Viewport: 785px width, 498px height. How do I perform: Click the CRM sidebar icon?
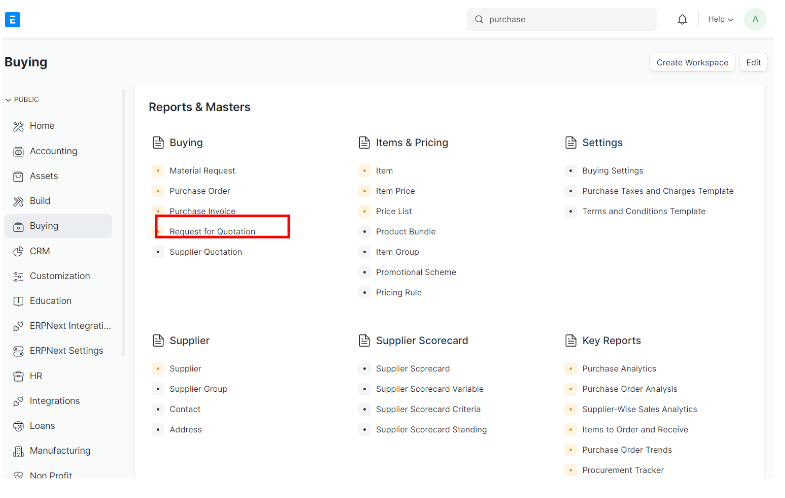click(19, 251)
